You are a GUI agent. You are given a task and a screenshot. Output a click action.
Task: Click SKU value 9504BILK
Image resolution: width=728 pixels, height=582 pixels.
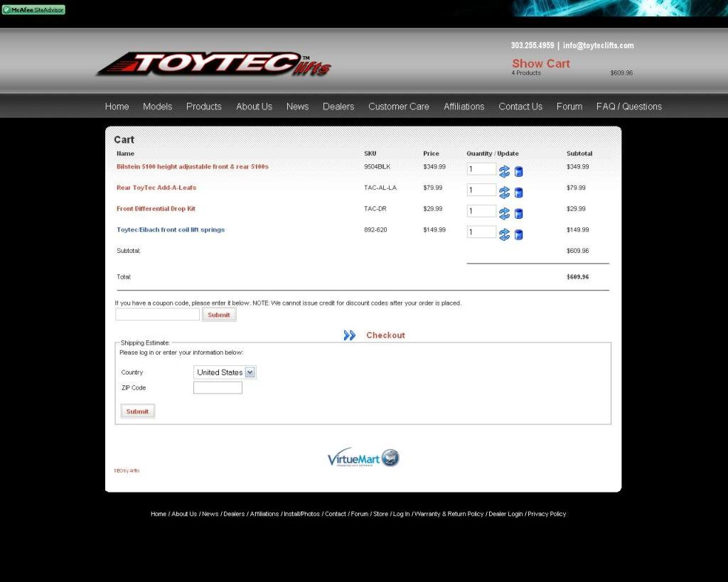pyautogui.click(x=378, y=166)
